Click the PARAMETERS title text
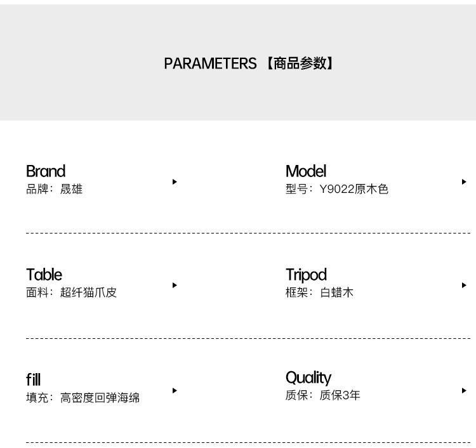 coord(210,63)
